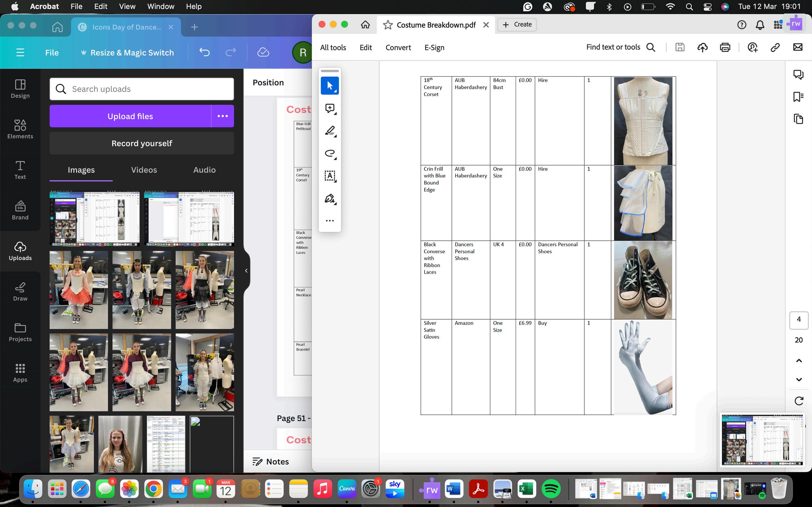The image size is (812, 507).
Task: Switch to the Videos tab
Action: (x=144, y=170)
